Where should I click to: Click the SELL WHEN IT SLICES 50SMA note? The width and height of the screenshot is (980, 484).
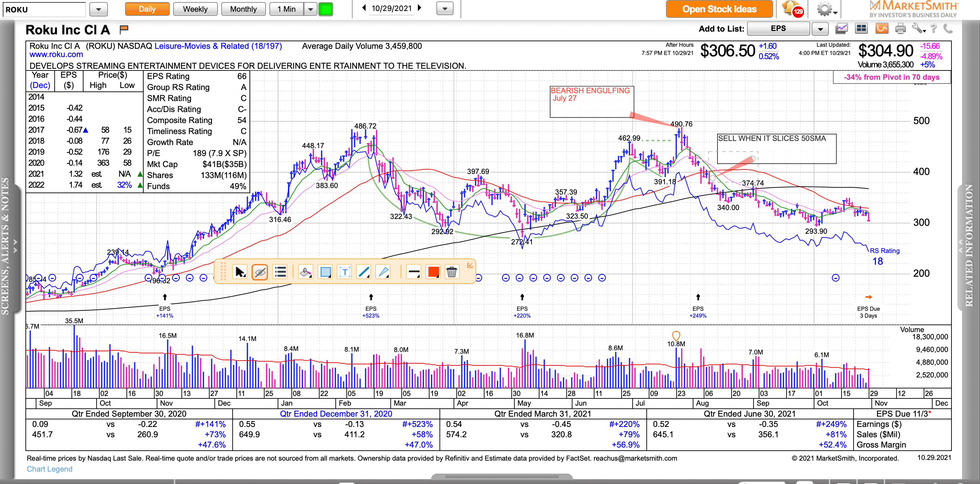tap(777, 148)
